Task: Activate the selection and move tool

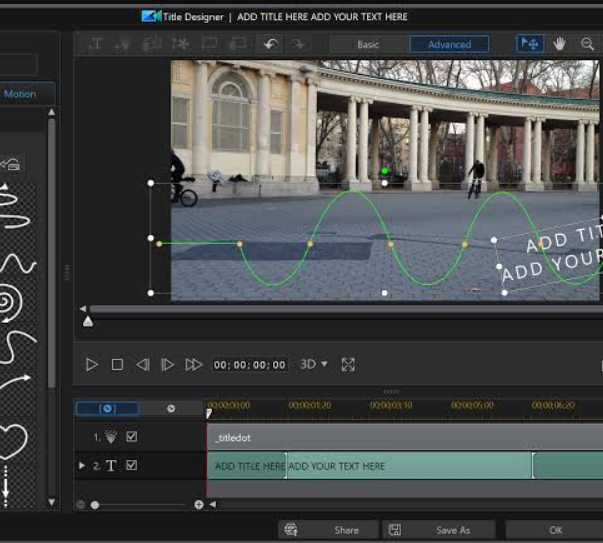Action: click(530, 44)
